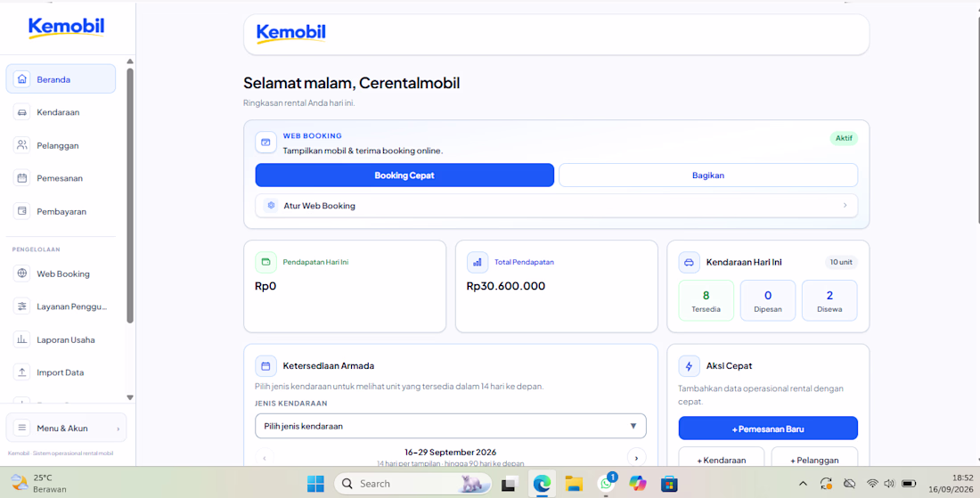Viewport: 980px width, 498px height.
Task: Click the Aksi Cepat lightning icon
Action: click(689, 366)
